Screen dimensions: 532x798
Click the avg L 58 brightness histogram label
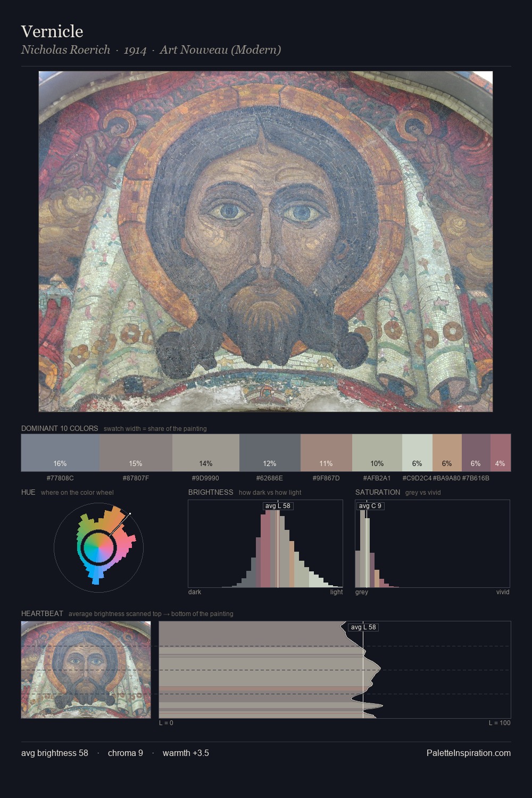[x=278, y=506]
